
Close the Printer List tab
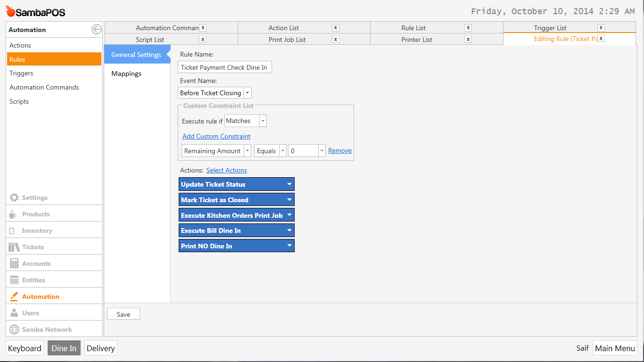pos(468,39)
